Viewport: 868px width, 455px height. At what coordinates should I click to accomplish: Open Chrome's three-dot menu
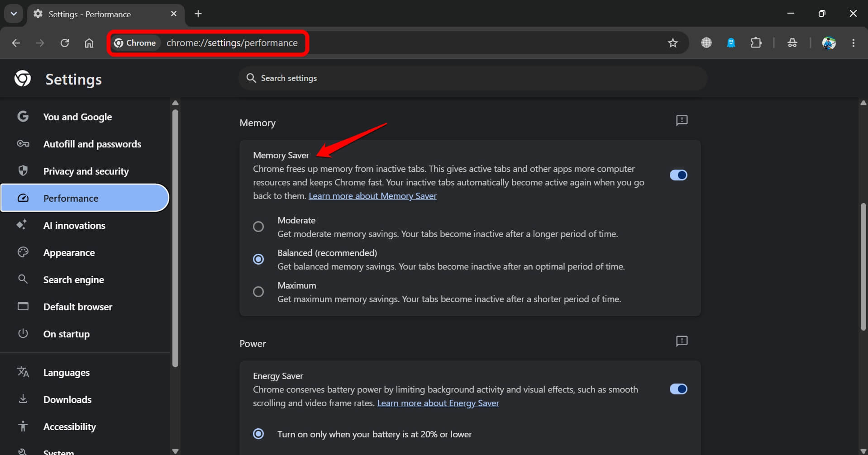(854, 43)
